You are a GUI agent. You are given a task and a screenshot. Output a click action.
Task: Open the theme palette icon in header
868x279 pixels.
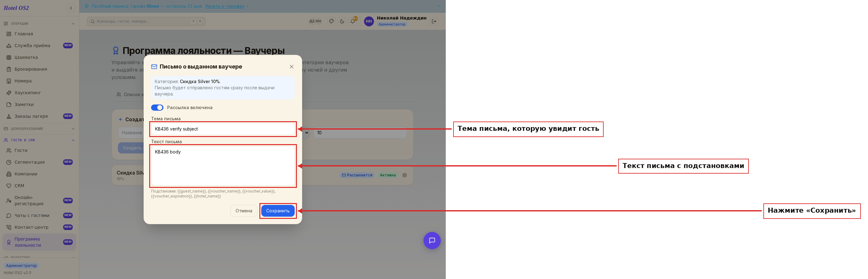point(332,21)
